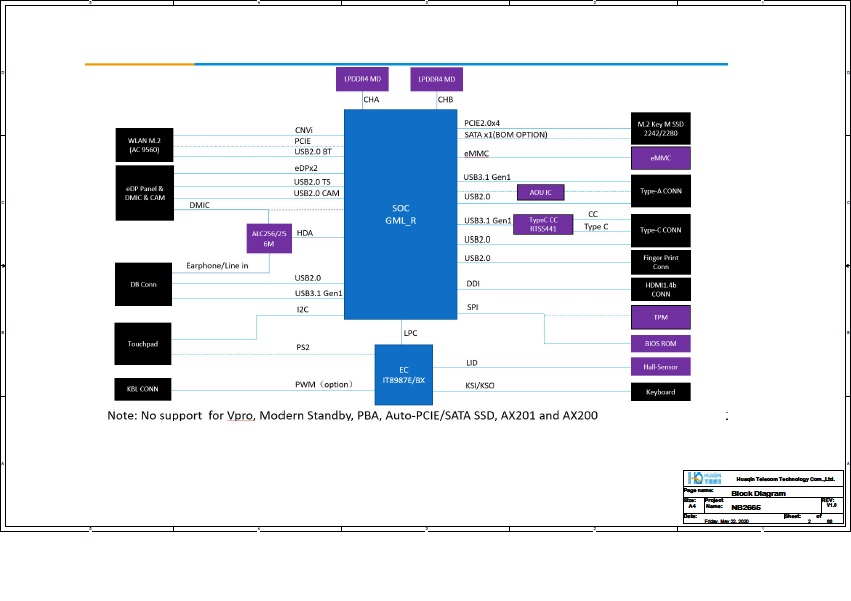Viewport: 851px width, 601px height.
Task: Select the HDMI1.4b CONN block
Action: [x=660, y=289]
